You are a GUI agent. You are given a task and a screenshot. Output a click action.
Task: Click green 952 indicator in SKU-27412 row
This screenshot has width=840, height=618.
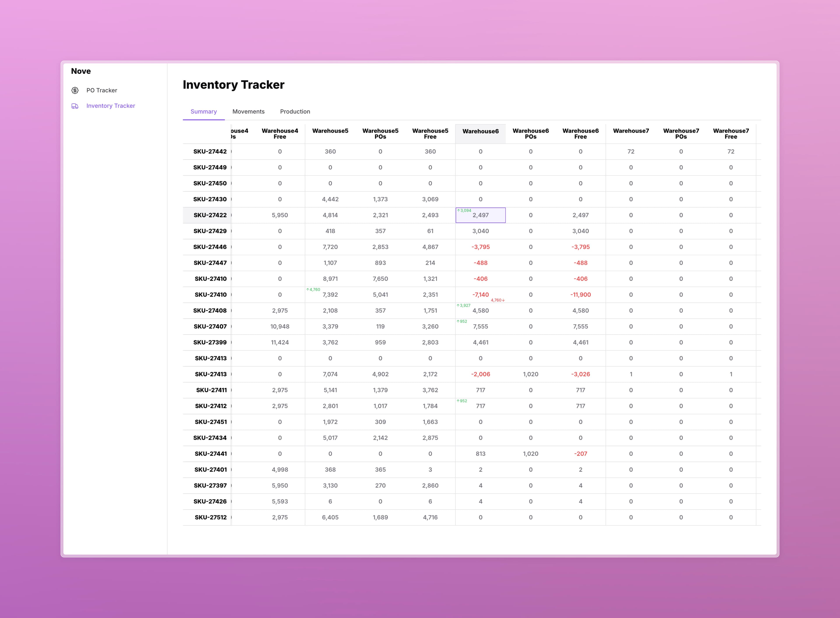462,401
